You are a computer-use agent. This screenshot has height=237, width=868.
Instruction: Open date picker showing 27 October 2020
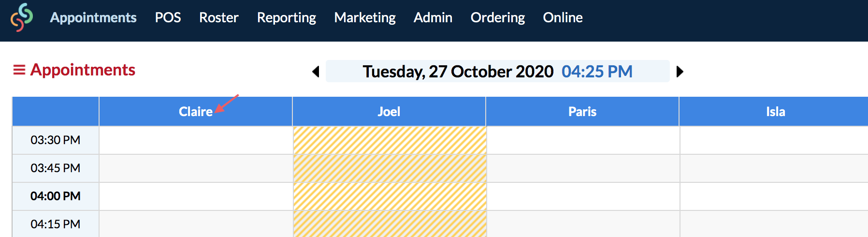(x=497, y=72)
